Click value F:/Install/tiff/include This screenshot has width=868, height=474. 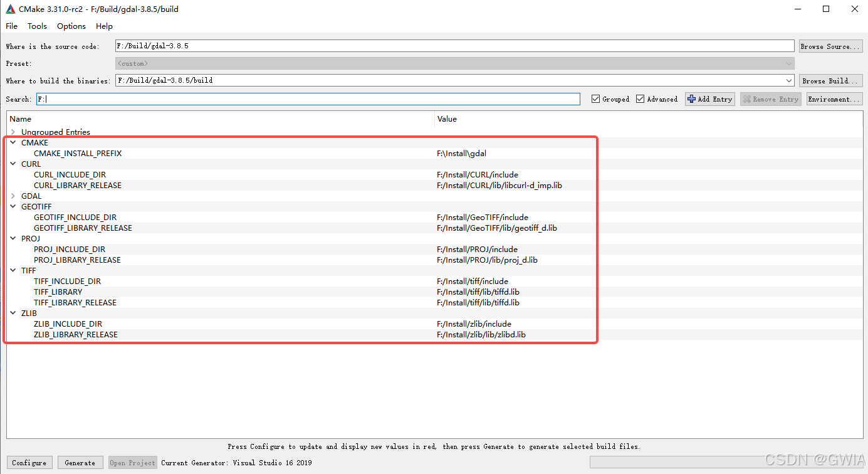point(473,282)
